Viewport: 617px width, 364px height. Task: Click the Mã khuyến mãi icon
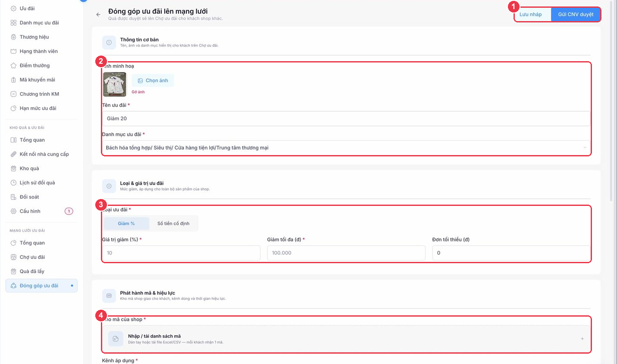(13, 80)
